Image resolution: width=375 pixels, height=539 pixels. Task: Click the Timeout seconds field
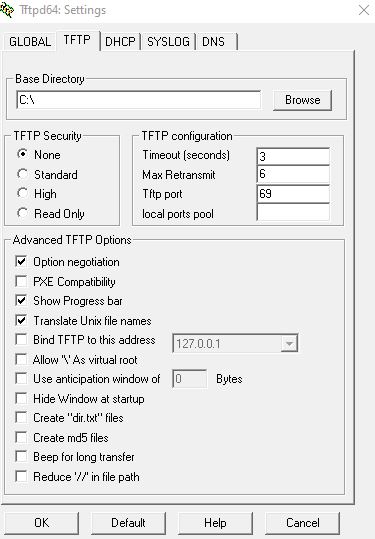[293, 156]
